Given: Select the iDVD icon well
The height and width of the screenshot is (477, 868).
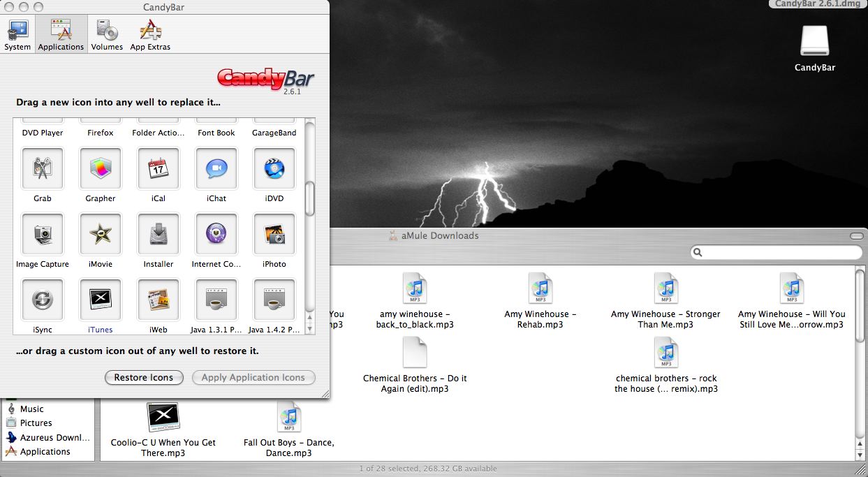Looking at the screenshot, I should 274,168.
